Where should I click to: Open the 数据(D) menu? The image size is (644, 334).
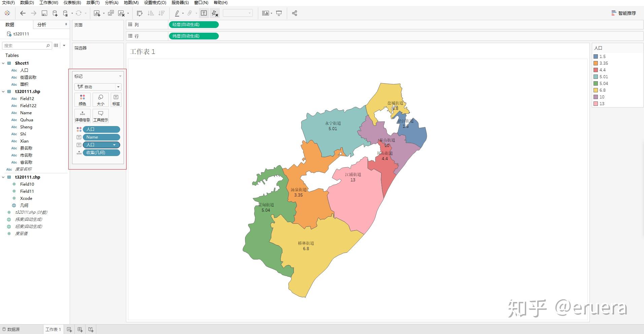click(x=27, y=3)
